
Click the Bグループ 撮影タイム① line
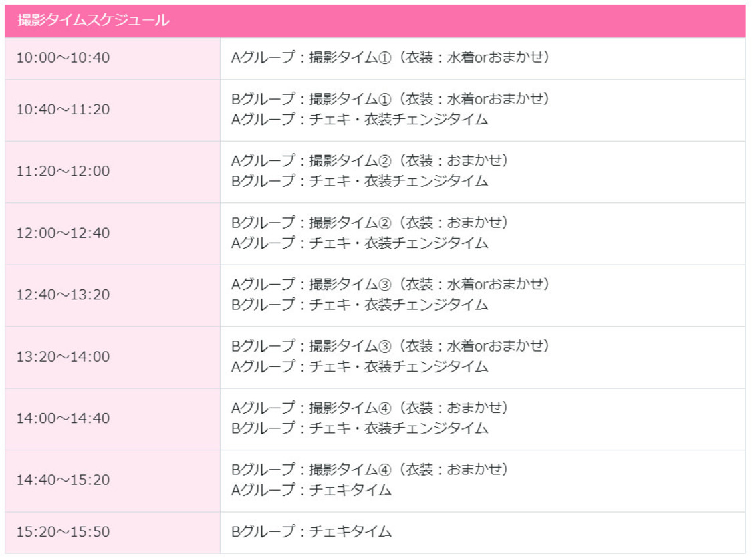pyautogui.click(x=390, y=99)
